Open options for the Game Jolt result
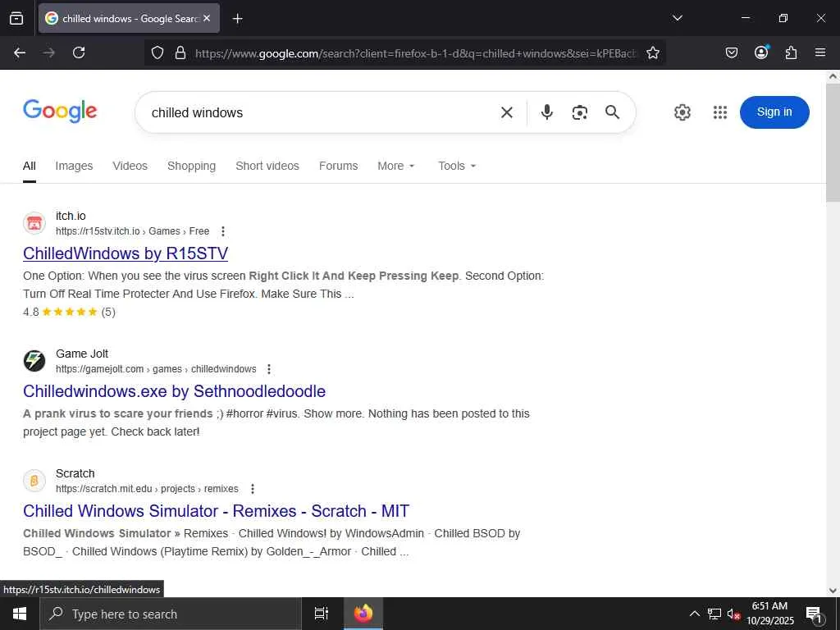The image size is (840, 630). coord(269,369)
